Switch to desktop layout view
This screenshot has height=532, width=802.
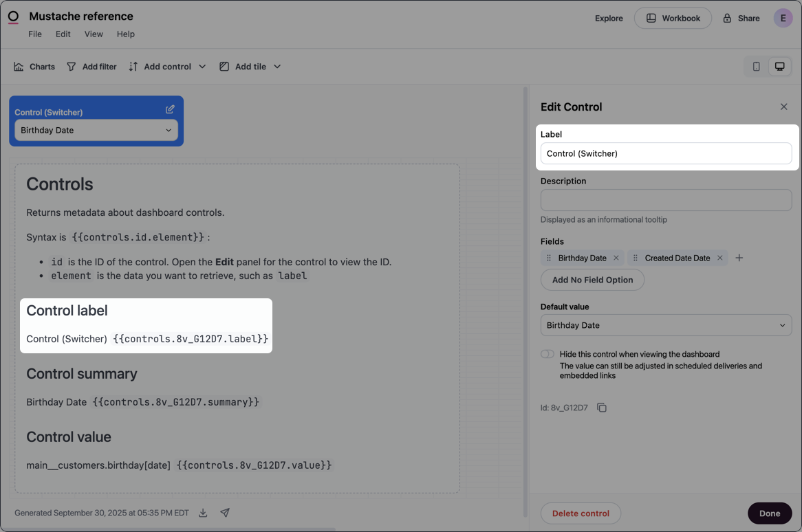pos(780,66)
